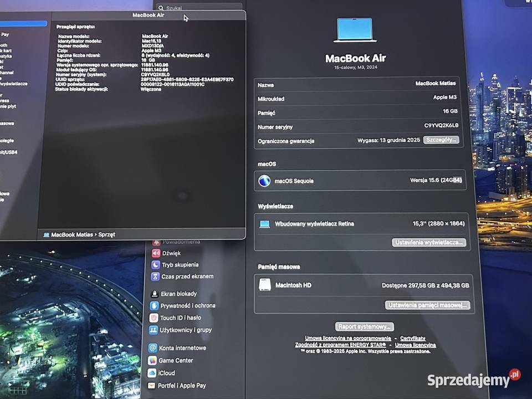The height and width of the screenshot is (399, 532).
Task: Open Umowa licencyjna na oprogramowanie link
Action: pos(348,338)
